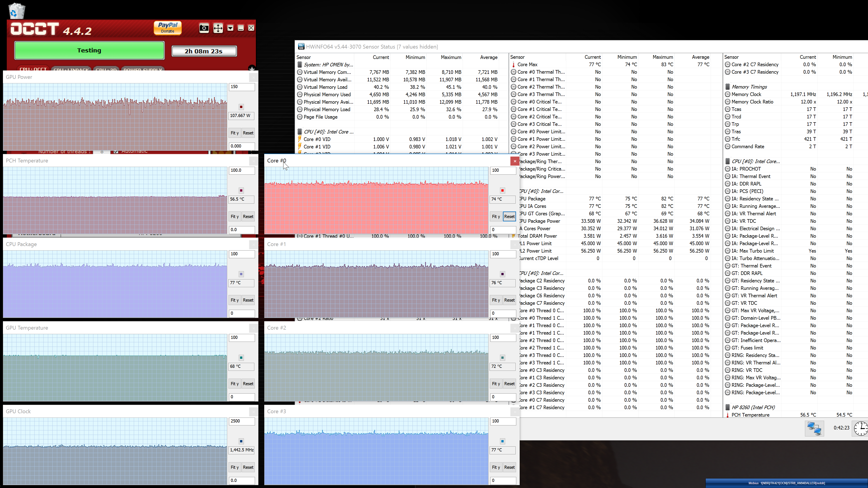The height and width of the screenshot is (488, 868).
Task: Click the GPU Clock graph color swatch
Action: coord(241,441)
